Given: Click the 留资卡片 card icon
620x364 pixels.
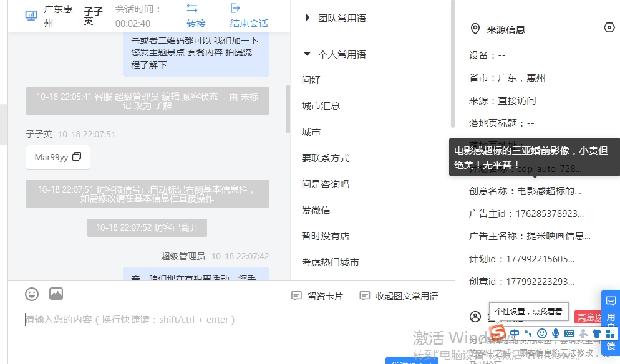Looking at the screenshot, I should [296, 295].
